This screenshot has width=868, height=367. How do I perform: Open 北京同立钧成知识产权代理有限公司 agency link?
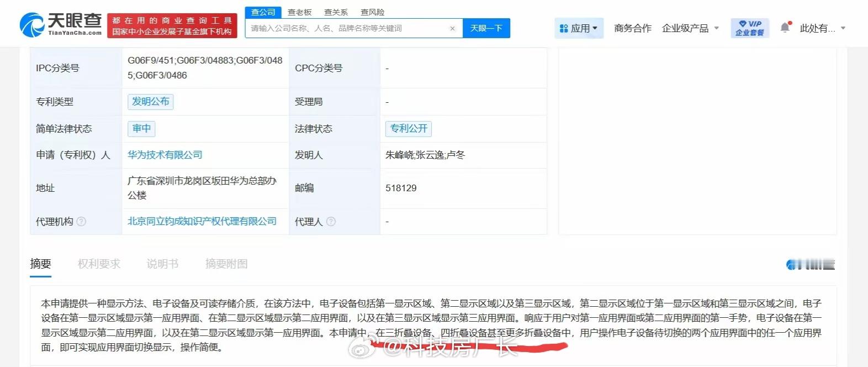(202, 222)
